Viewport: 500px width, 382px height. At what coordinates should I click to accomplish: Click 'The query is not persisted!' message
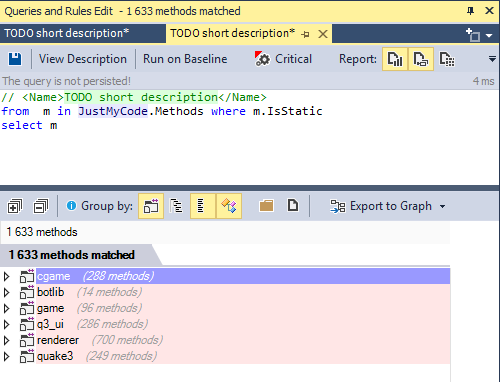pyautogui.click(x=67, y=81)
